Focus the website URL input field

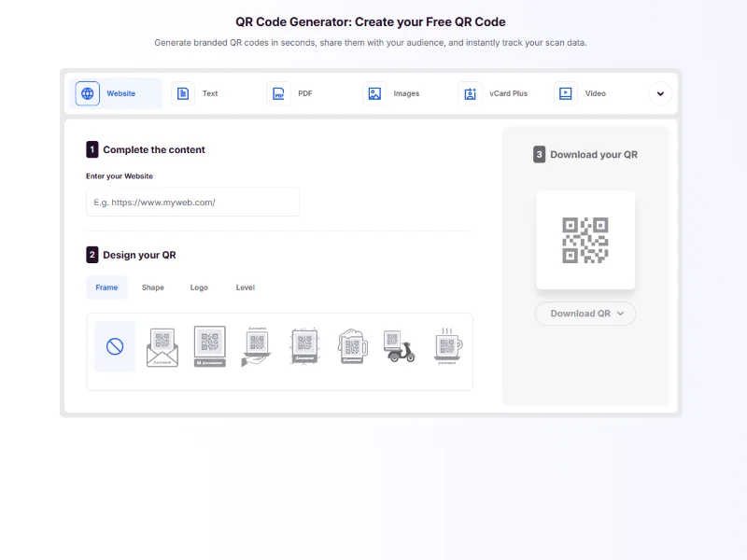(193, 202)
